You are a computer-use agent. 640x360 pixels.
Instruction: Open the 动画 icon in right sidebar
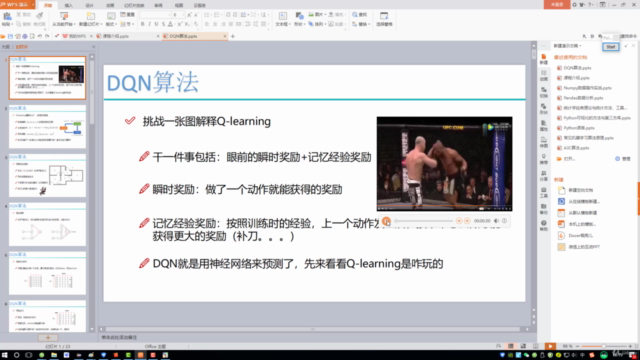click(544, 76)
